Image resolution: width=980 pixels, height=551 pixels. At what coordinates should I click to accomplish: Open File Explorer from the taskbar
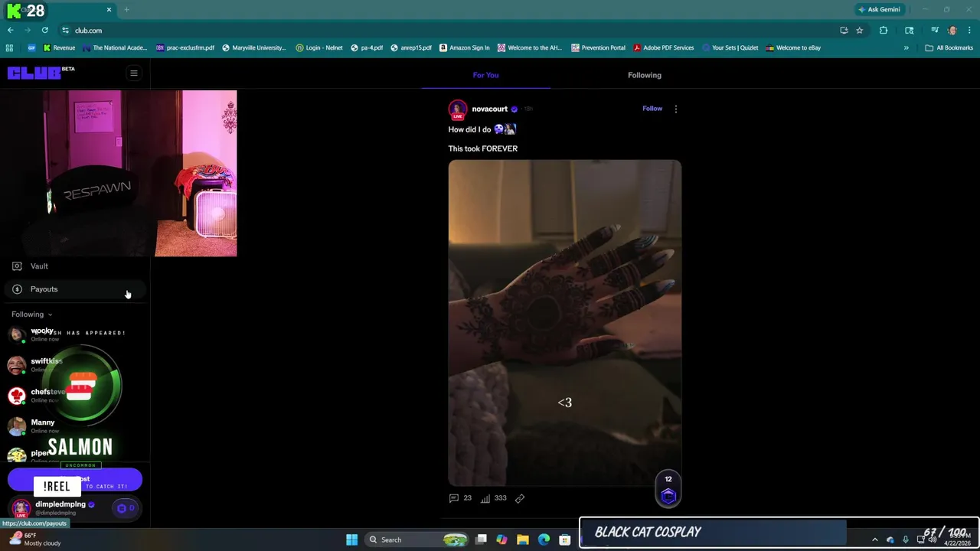click(x=523, y=540)
